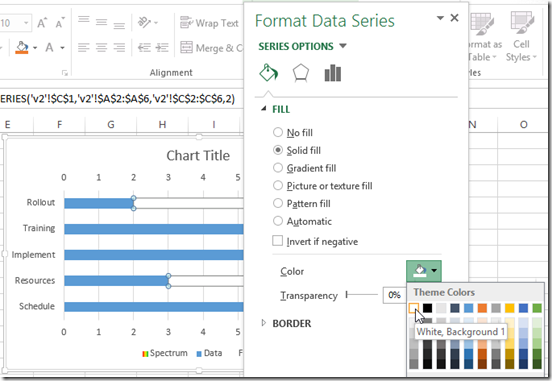Open the ribbon Fill Color dropdown arrow
This screenshot has height=381, width=552.
(x=35, y=47)
